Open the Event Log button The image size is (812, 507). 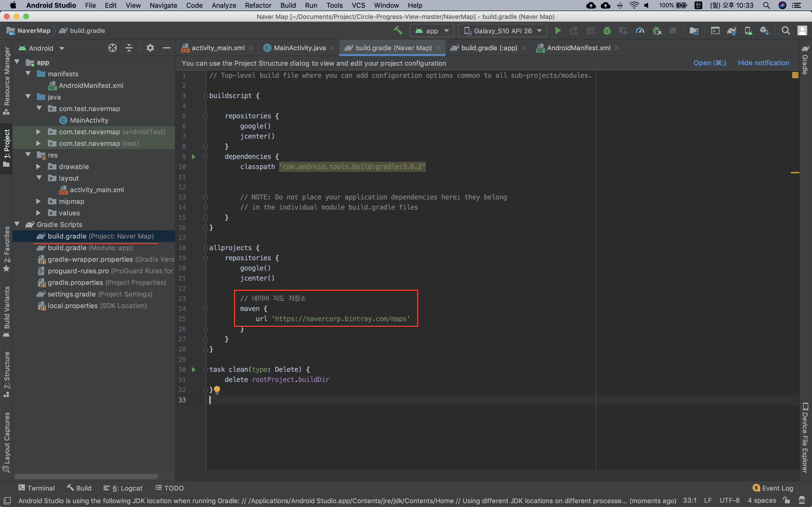[x=773, y=488]
